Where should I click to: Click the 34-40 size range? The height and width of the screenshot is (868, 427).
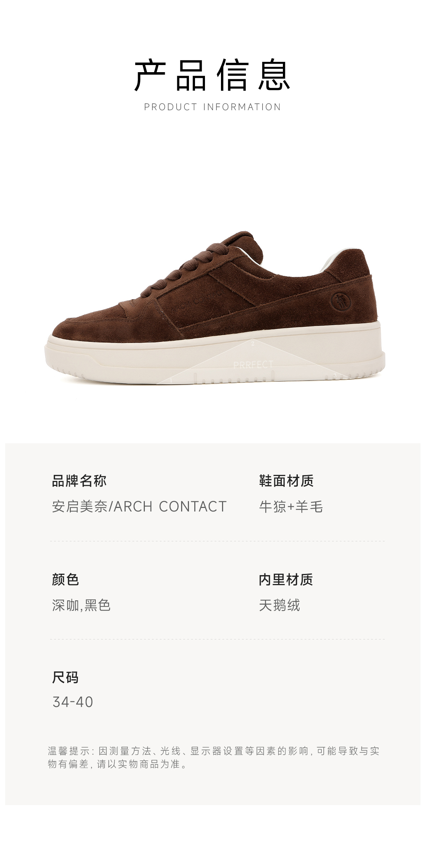tap(73, 702)
